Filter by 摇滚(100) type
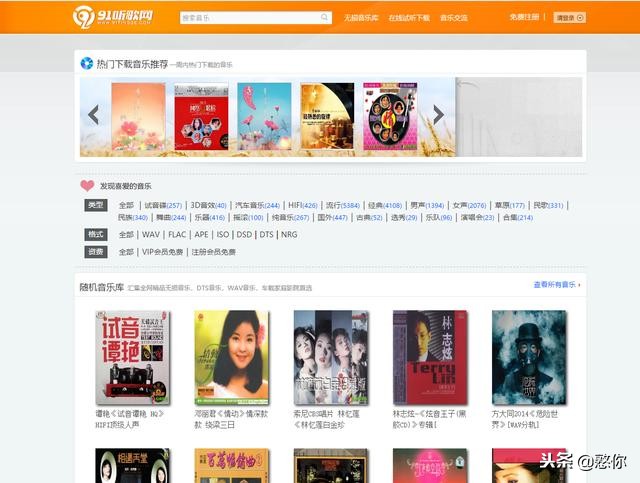The height and width of the screenshot is (483, 640). click(248, 218)
